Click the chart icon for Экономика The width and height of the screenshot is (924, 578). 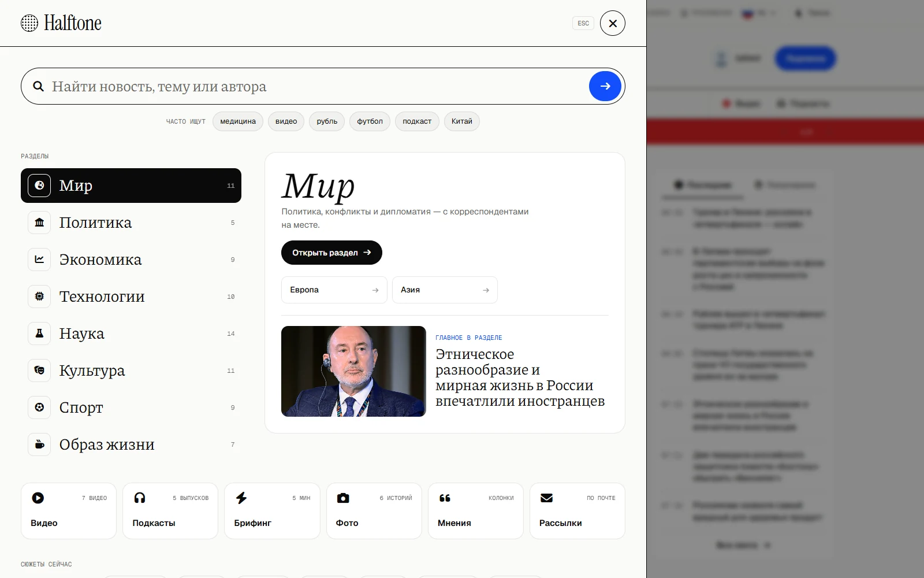(x=39, y=260)
